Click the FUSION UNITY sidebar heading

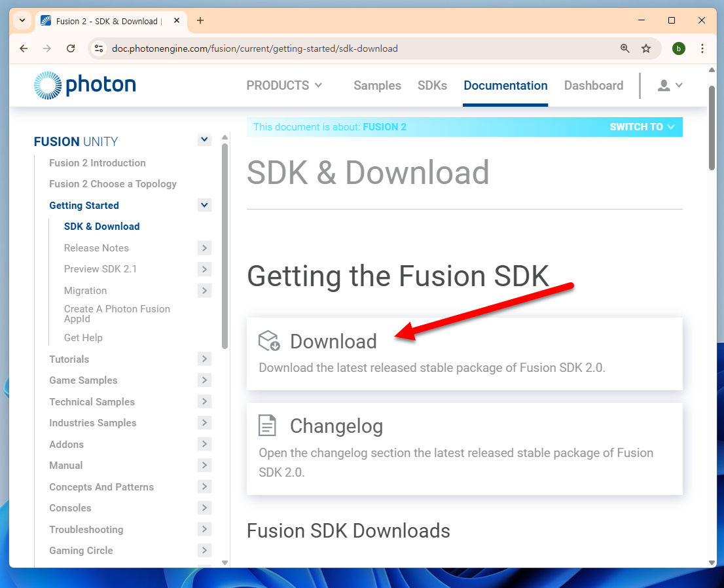(76, 141)
